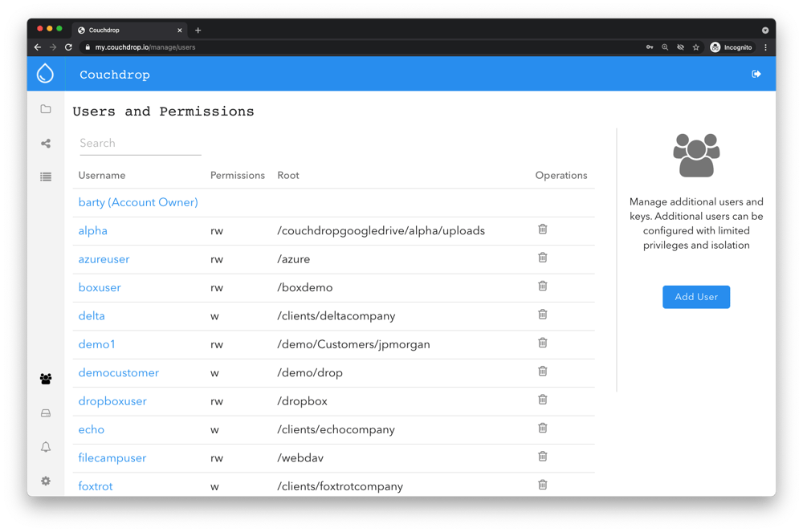Click the Couchdrop droplet logo
This screenshot has height=532, width=803.
tap(45, 73)
